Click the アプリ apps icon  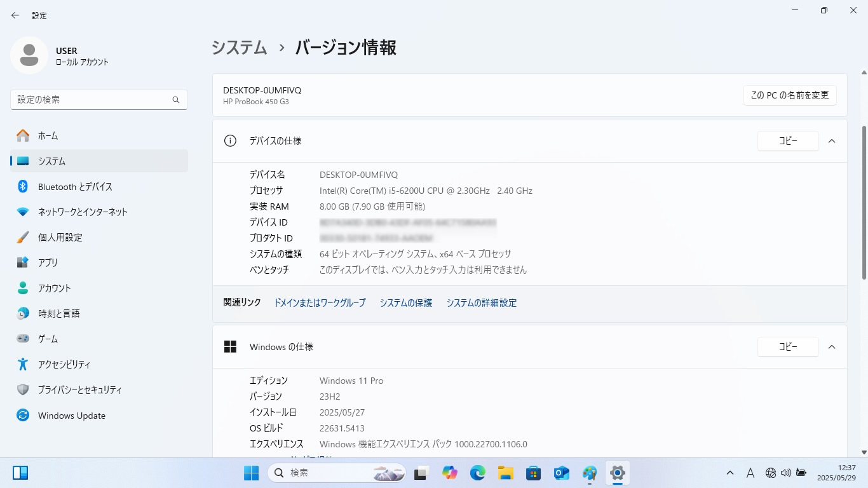pos(23,262)
